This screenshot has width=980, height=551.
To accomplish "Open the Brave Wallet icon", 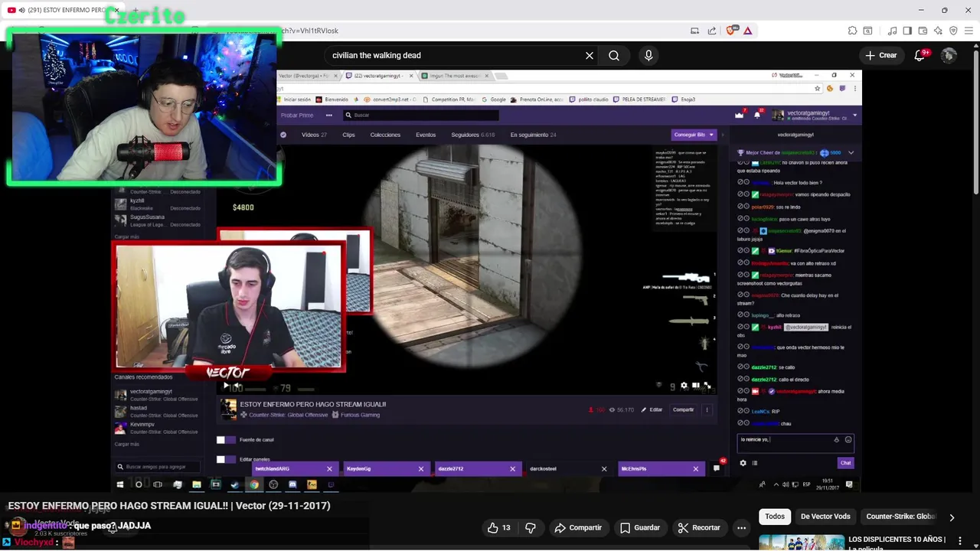I will point(923,31).
